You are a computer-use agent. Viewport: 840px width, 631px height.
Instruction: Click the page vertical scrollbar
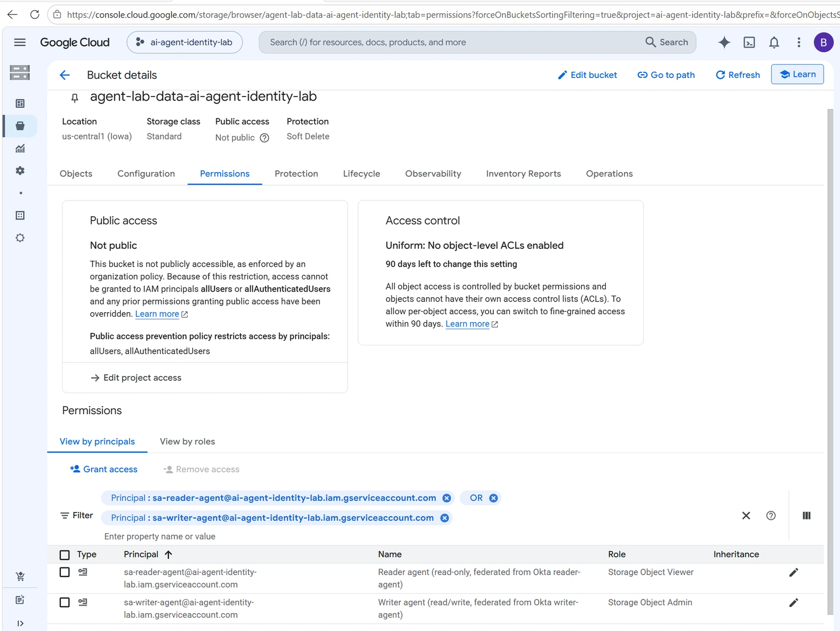coord(831,361)
